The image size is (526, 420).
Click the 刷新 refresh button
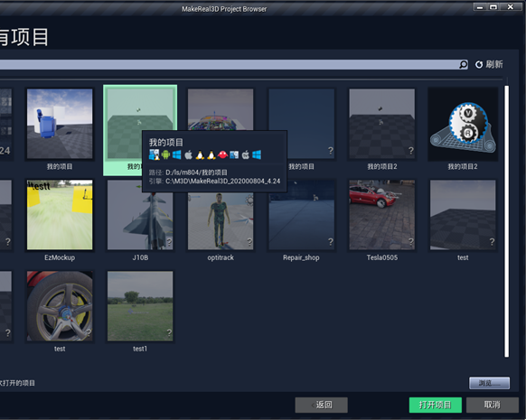[489, 64]
